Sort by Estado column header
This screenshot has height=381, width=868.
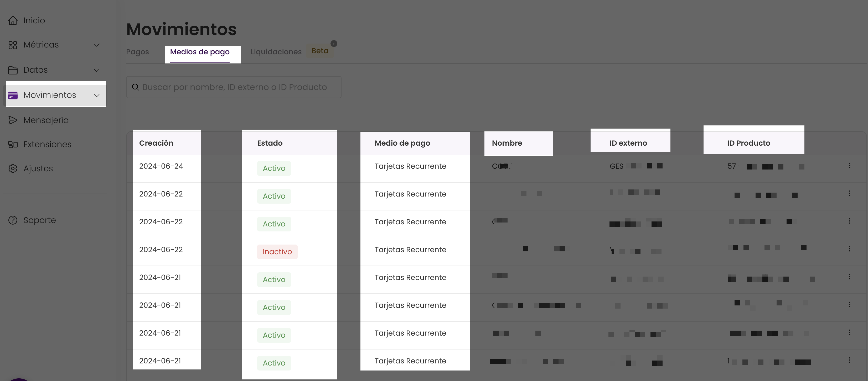tap(270, 143)
